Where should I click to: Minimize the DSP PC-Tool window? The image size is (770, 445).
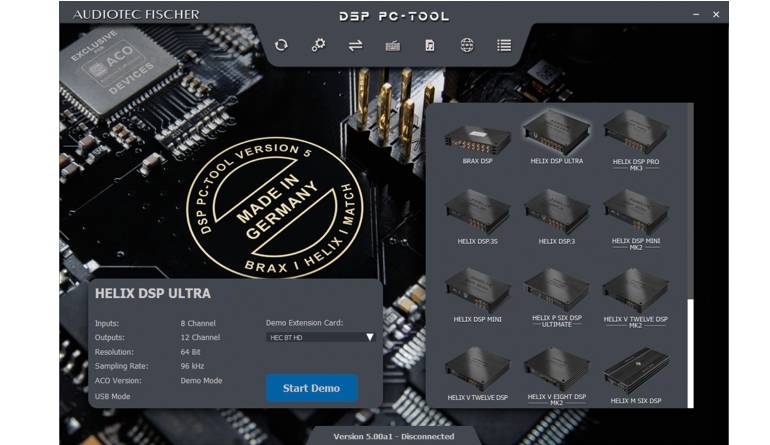click(696, 14)
